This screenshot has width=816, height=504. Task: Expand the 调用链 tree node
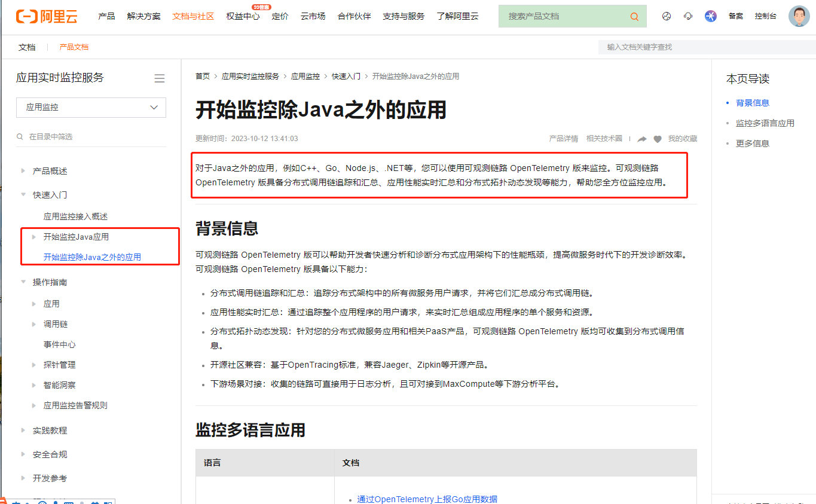point(34,325)
